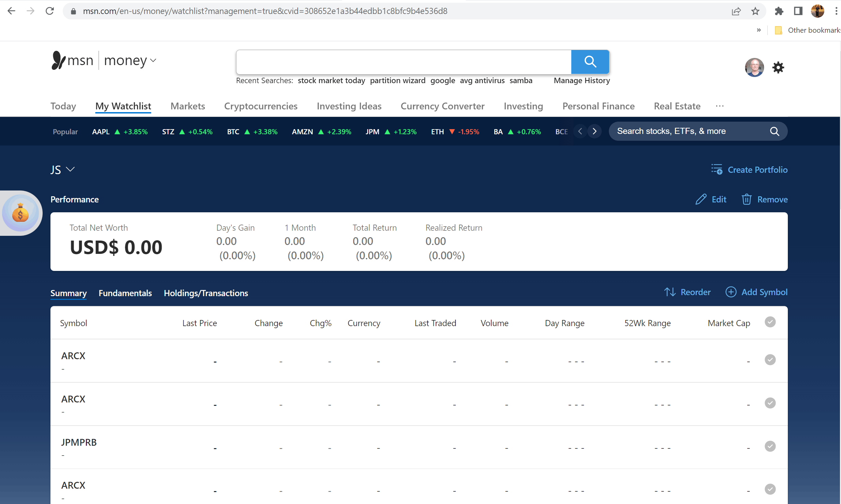This screenshot has width=841, height=504.
Task: Go to the Today tab
Action: click(x=63, y=106)
